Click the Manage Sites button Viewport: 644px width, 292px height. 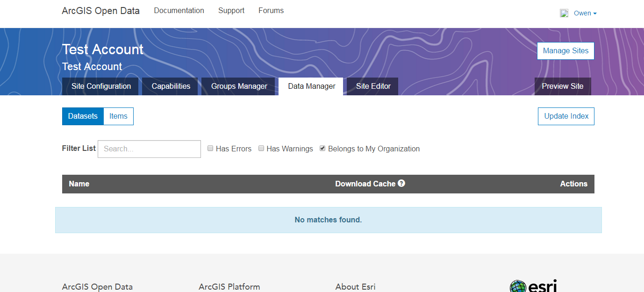pos(565,51)
